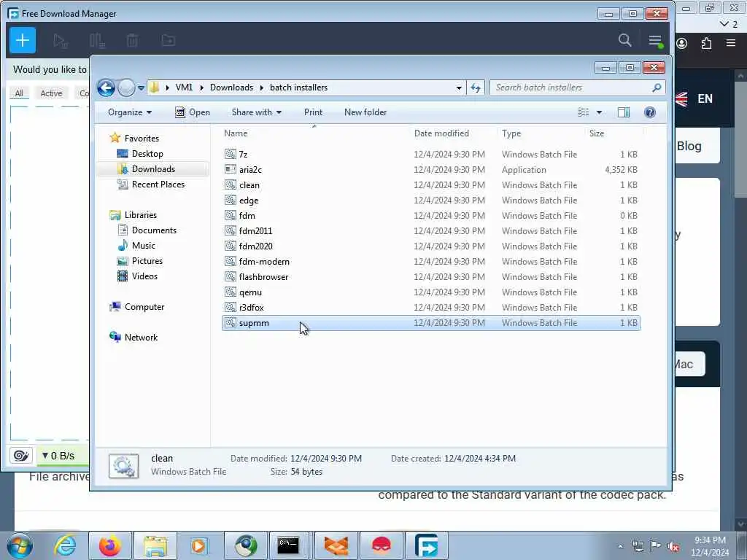Click the trash delete icon in FDM

click(132, 41)
